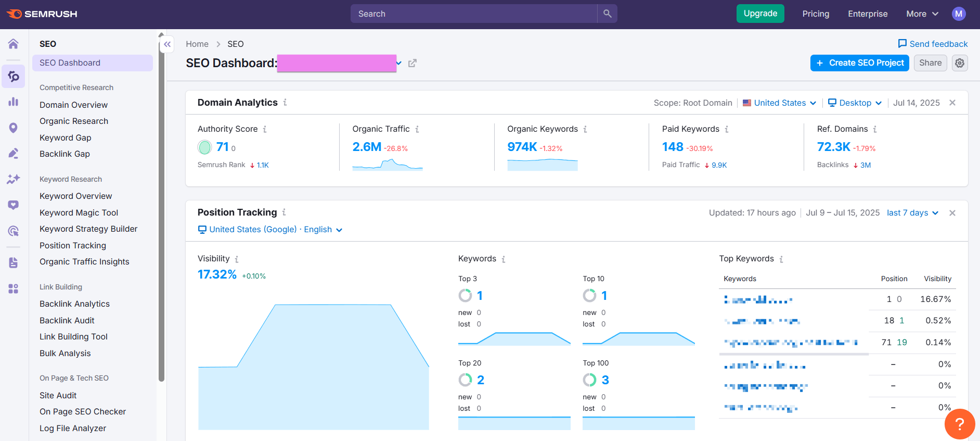Open the AI sparkle icon in rail
The image size is (980, 441).
(14, 179)
